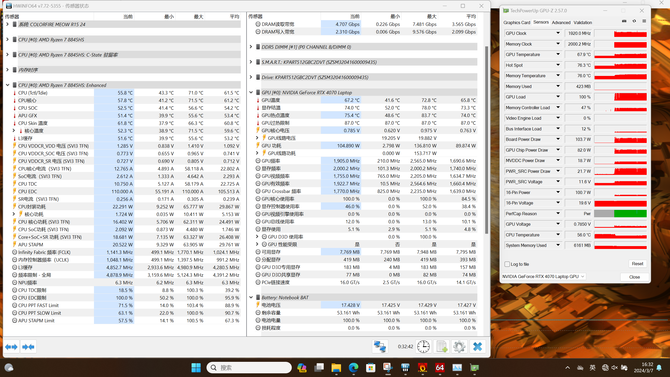
Task: Open Task View on taskbar
Action: point(319,368)
